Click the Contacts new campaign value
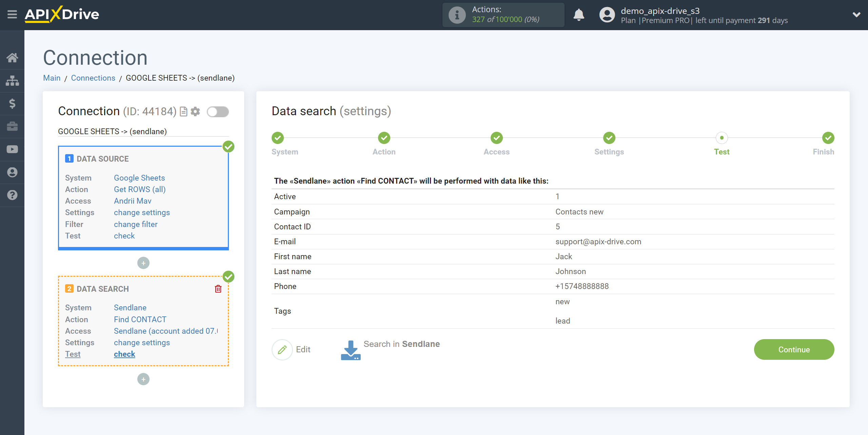Viewport: 868px width, 435px height. 579,212
